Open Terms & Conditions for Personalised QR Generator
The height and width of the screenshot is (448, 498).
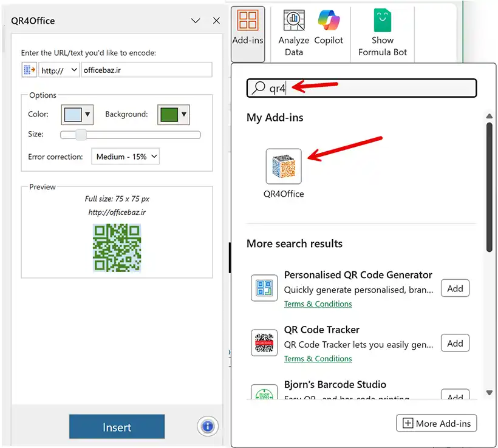[318, 304]
